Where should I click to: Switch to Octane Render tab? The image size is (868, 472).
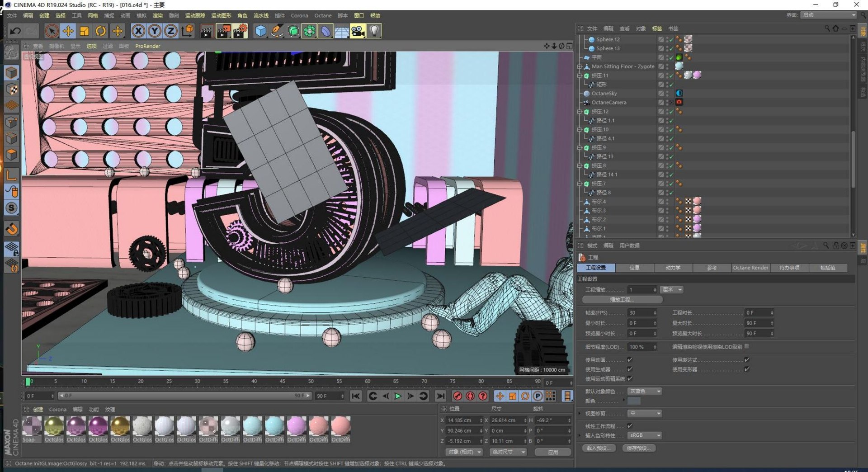(x=750, y=268)
